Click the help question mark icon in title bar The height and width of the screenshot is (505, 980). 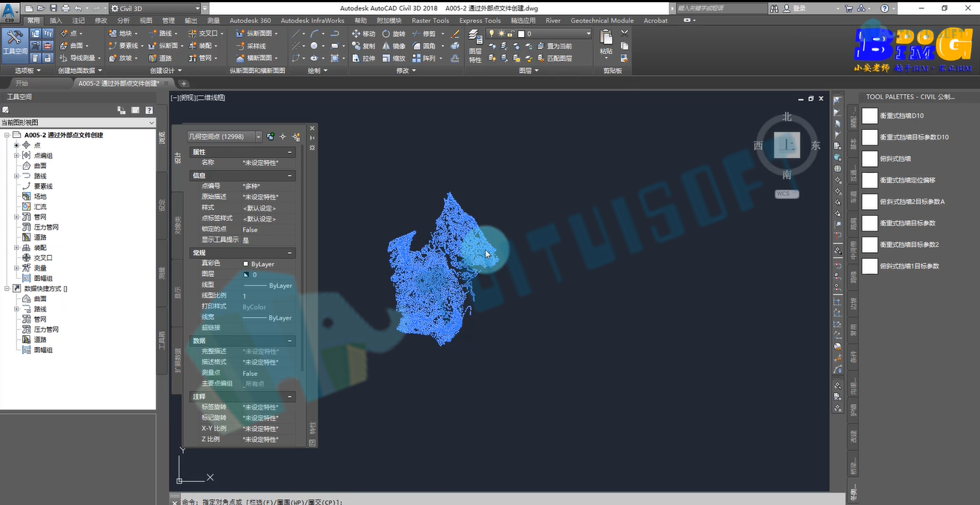point(884,8)
